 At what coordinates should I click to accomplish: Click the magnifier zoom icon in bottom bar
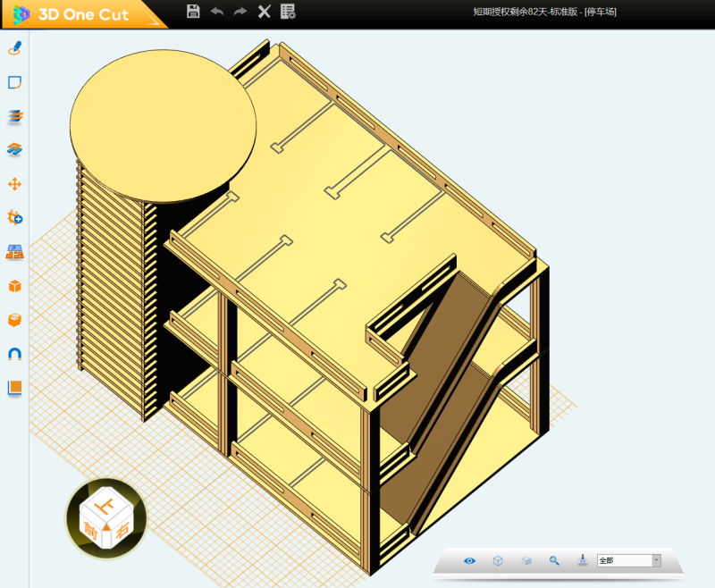(554, 560)
